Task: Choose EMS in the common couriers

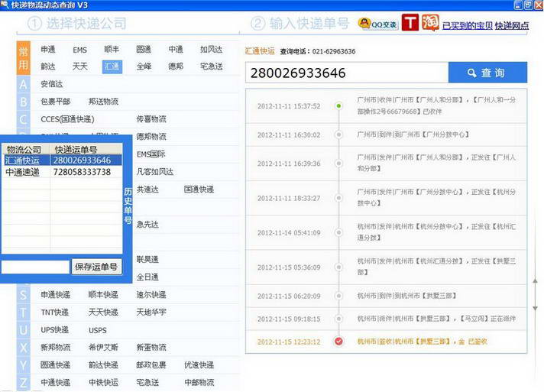Action: point(79,50)
